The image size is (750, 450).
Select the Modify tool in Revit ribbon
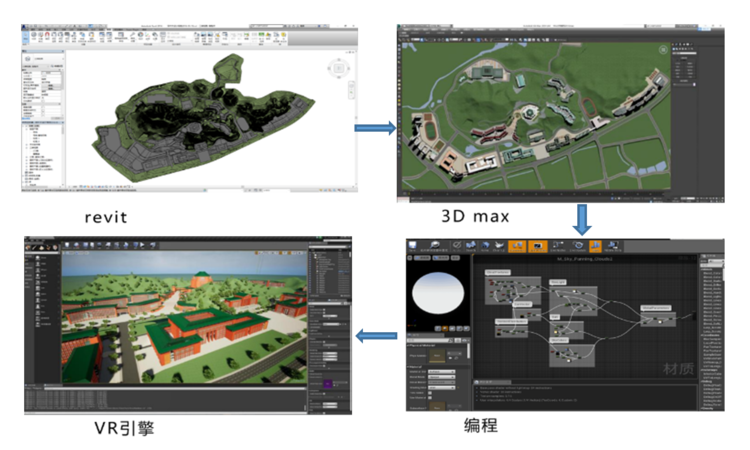coord(26,37)
